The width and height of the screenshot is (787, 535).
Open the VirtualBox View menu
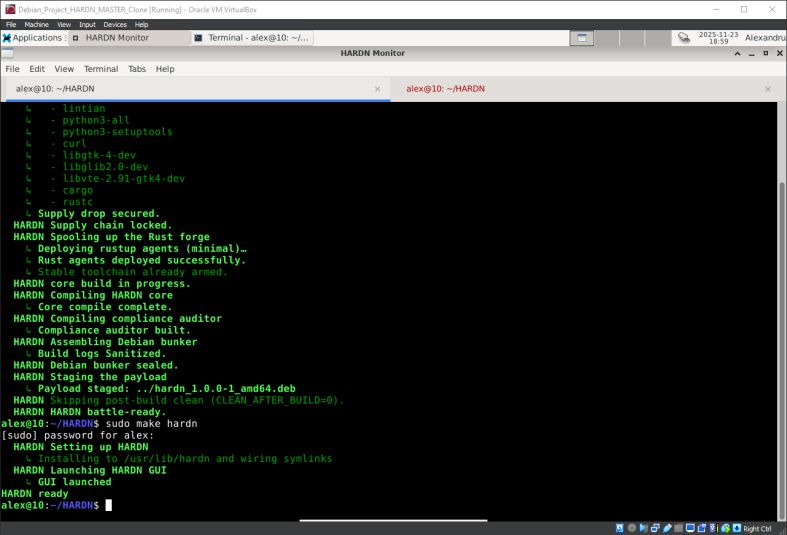pyautogui.click(x=64, y=24)
